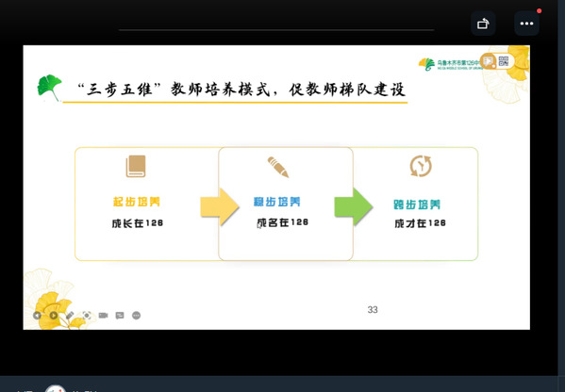Viewport: 565px width, 392px height.
Task: Open the three-dot more options menu at top right
Action: [526, 24]
